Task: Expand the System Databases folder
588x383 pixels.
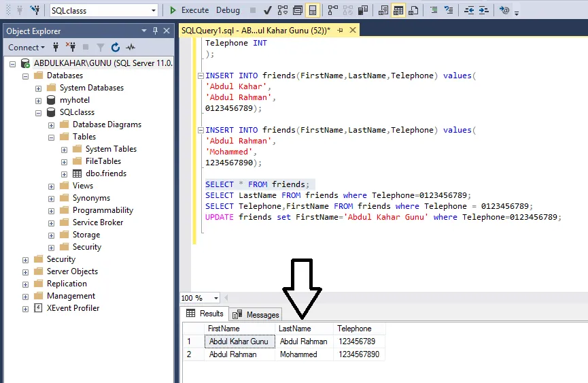Action: tap(38, 89)
